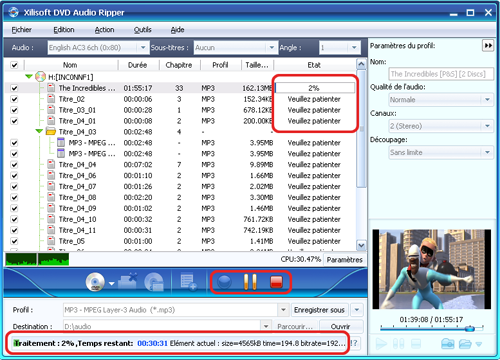500x360 pixels.
Task: Open the DVD disc button's dropdown arrow
Action: click(112, 284)
